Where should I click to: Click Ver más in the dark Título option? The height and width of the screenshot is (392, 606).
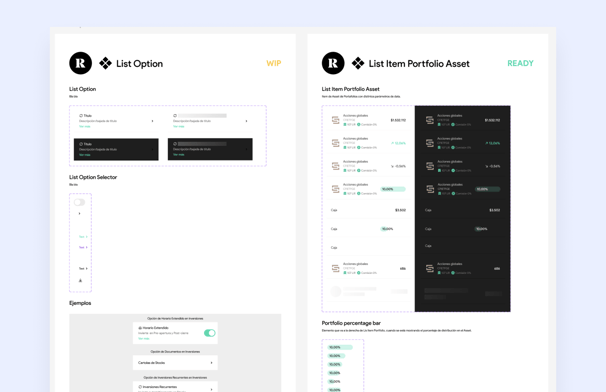85,155
